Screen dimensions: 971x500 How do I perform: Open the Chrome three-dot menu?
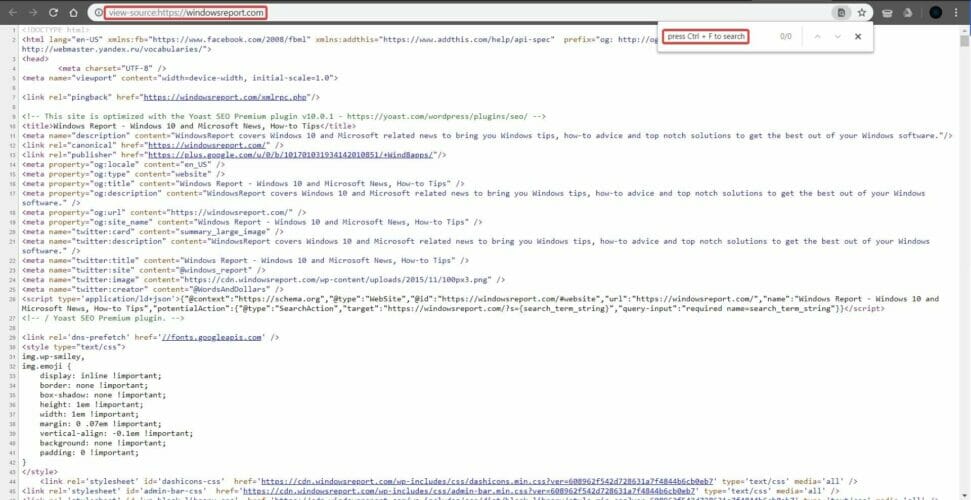click(957, 12)
